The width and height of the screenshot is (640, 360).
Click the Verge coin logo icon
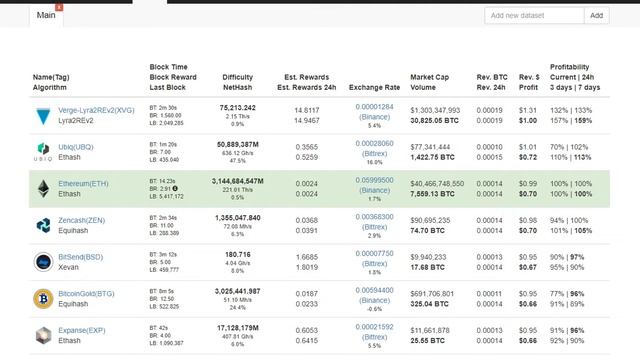(x=43, y=116)
